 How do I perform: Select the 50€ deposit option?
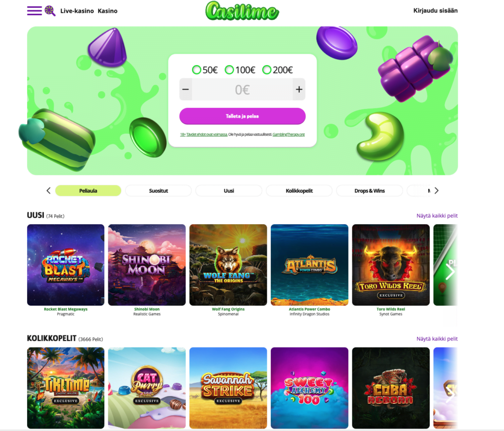coord(205,70)
